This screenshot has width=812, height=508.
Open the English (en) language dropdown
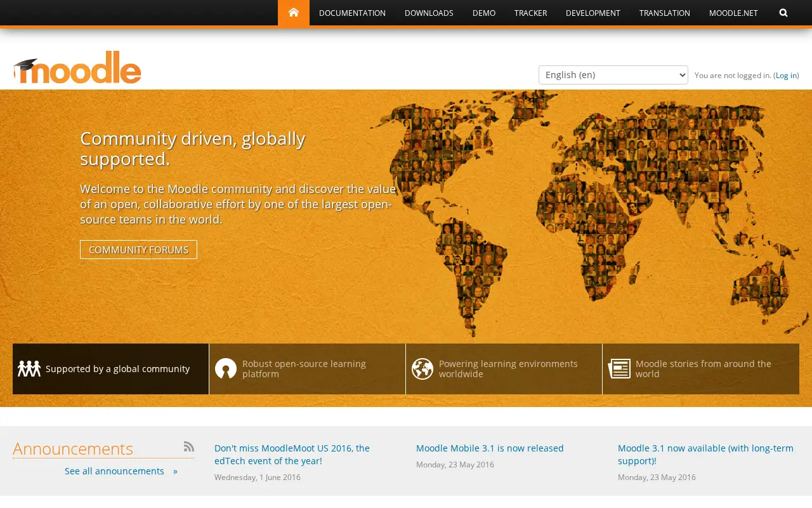click(613, 75)
